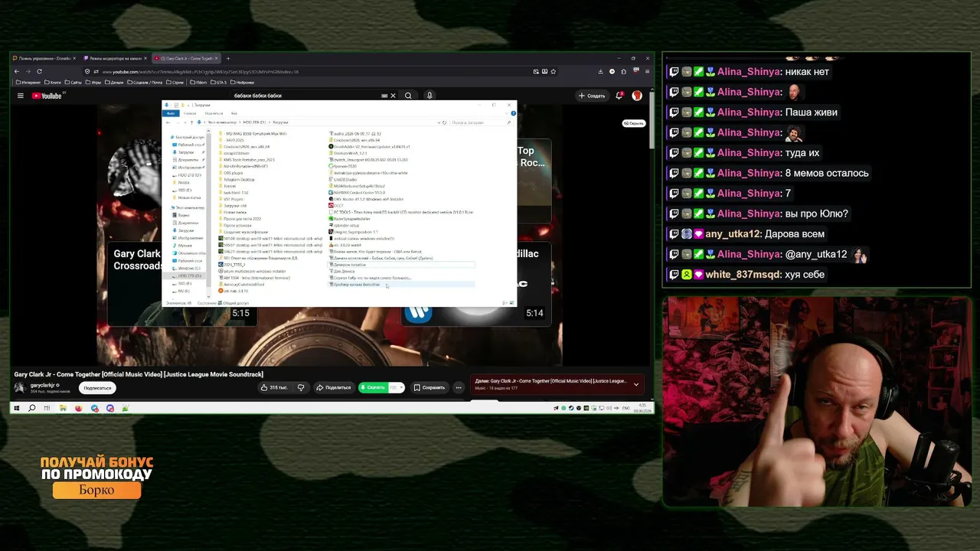Open the Windows Start button

click(x=17, y=408)
